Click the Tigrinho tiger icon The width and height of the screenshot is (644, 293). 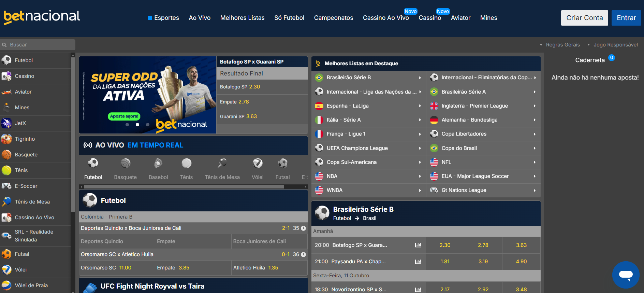click(x=6, y=139)
